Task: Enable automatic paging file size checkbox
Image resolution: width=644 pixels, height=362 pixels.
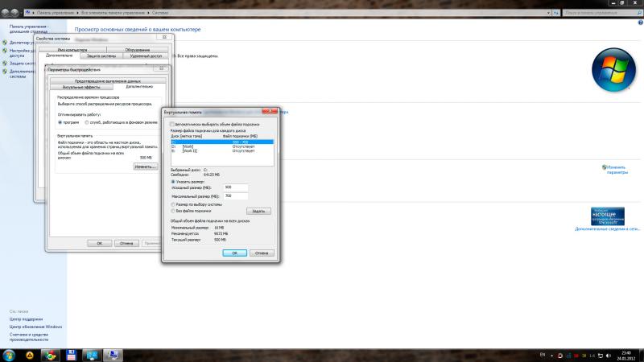Action: (172, 124)
